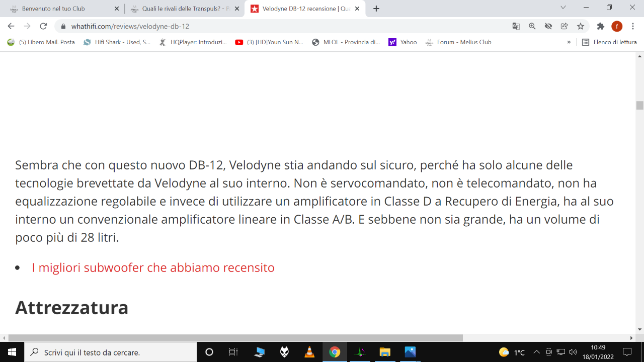Click the horizontal scrollbar at page bottom
This screenshot has width=644, height=362.
(x=235, y=338)
